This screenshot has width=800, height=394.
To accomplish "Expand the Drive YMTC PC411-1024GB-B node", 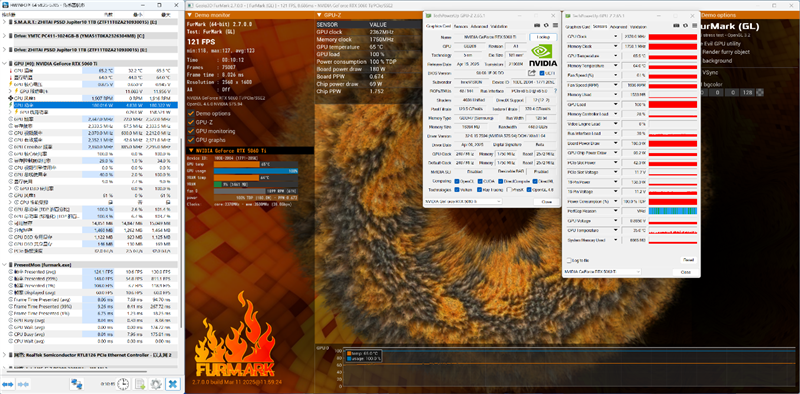I will 5,36.
